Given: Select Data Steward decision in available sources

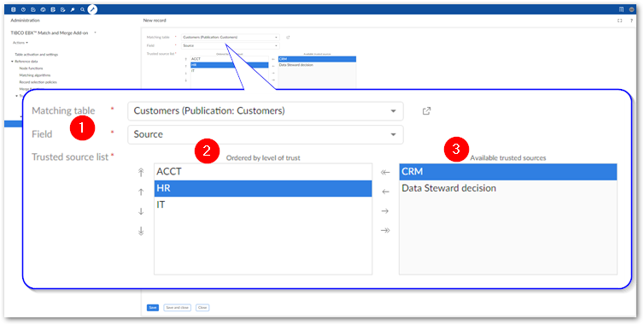Looking at the screenshot, I should point(508,188).
